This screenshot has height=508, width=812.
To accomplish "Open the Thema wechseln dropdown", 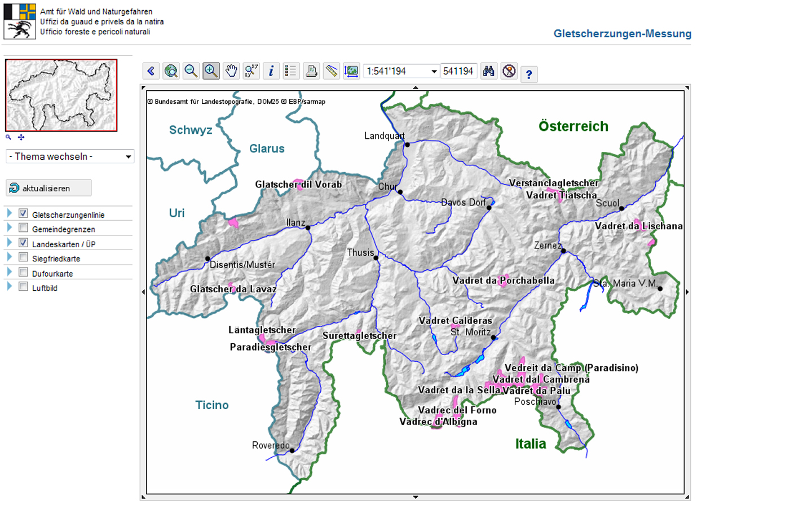I will pyautogui.click(x=70, y=156).
